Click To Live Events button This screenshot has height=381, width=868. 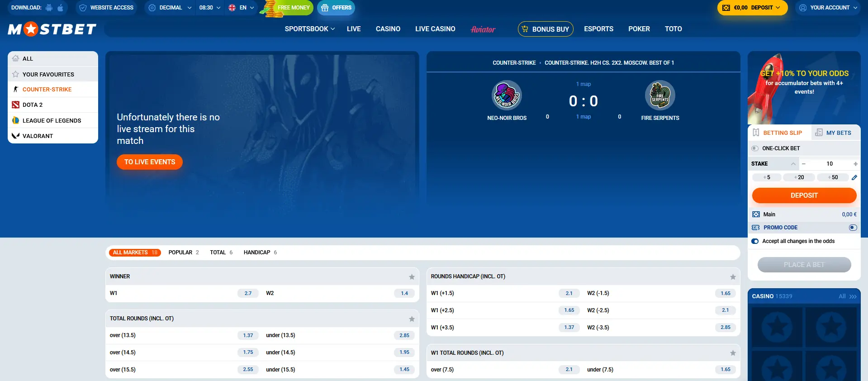click(150, 162)
